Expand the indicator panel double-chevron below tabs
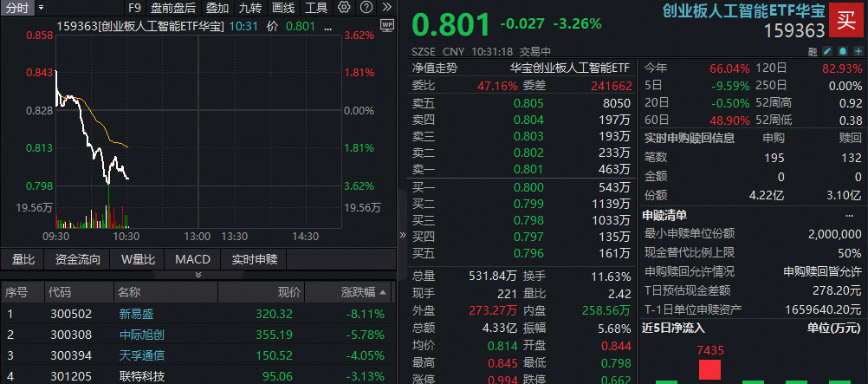Screen dimensions: 868x384 click(198, 275)
